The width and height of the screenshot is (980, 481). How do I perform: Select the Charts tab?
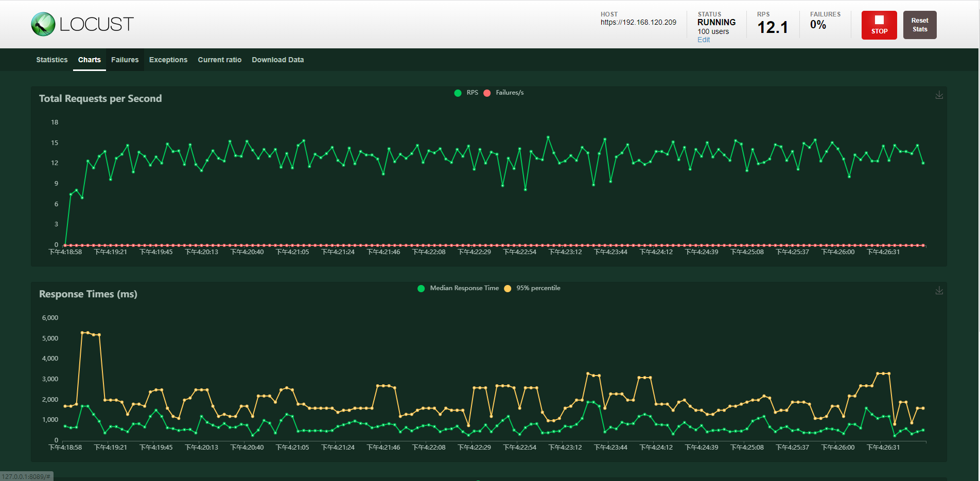point(90,60)
